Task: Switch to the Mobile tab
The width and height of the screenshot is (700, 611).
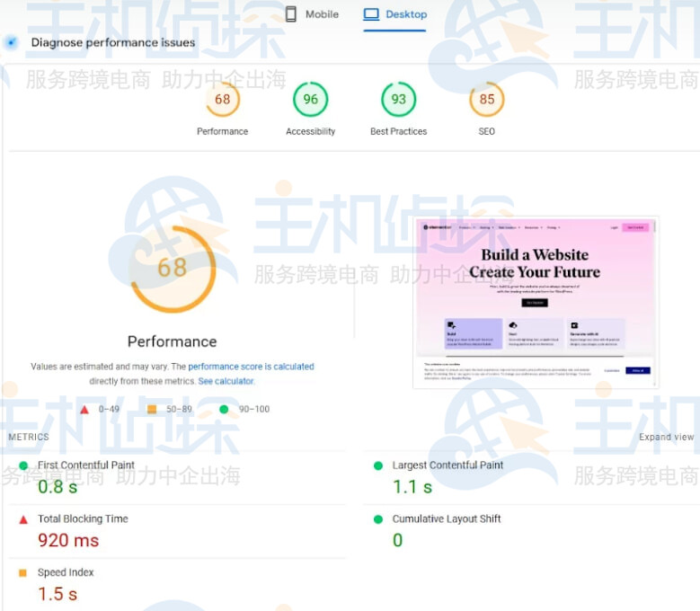Action: pyautogui.click(x=312, y=14)
